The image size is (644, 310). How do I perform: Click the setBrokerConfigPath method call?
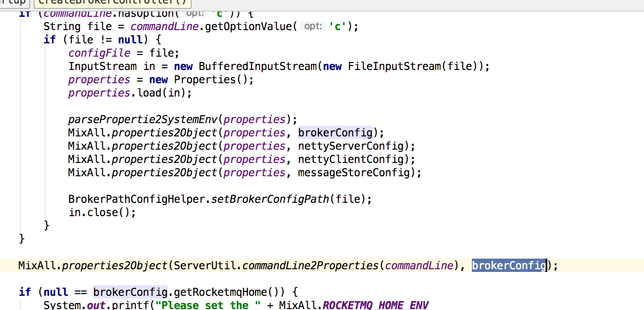(x=270, y=199)
